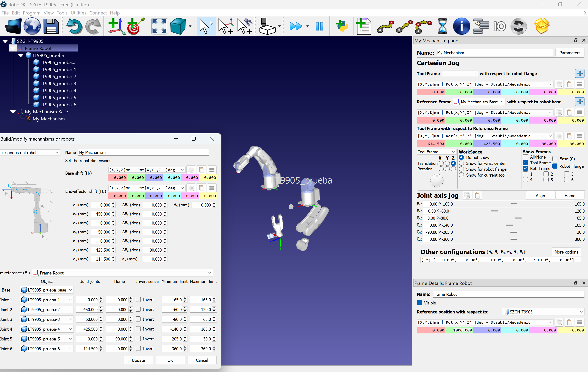Image resolution: width=588 pixels, height=372 pixels.
Task: Click the θ2 joint jog slider
Action: [494, 211]
